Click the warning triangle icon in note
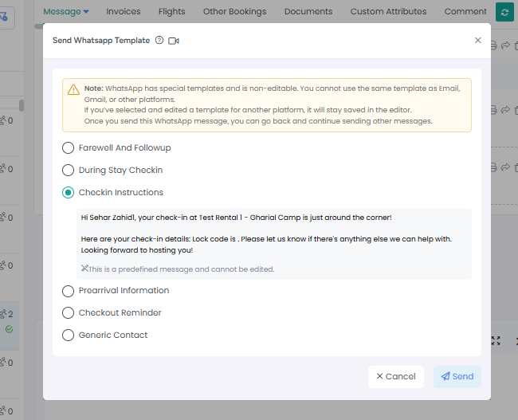Image resolution: width=518 pixels, height=420 pixels. click(x=73, y=89)
